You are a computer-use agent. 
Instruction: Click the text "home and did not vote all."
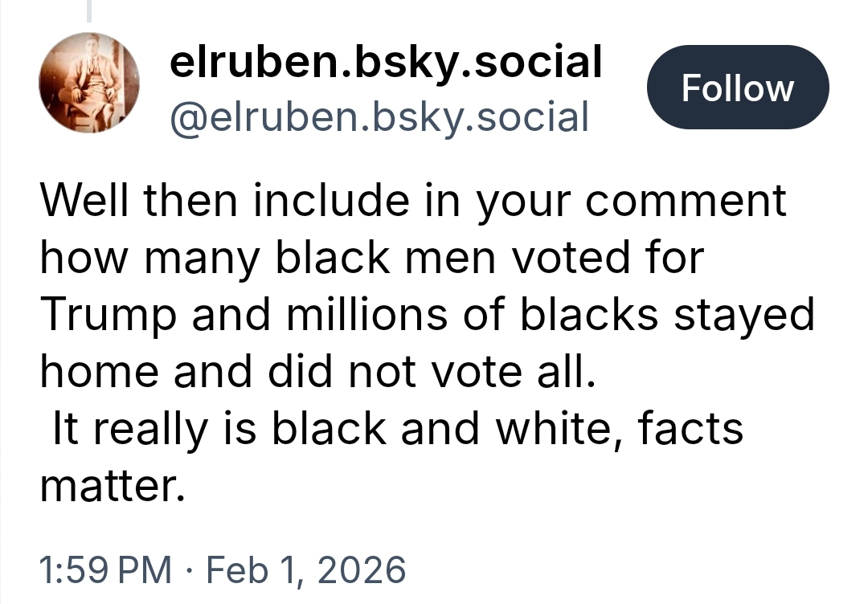320,372
